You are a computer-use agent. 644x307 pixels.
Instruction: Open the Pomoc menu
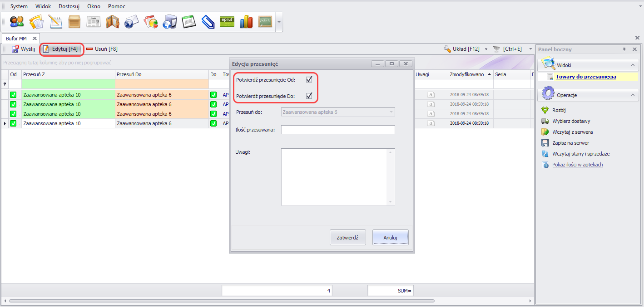pyautogui.click(x=117, y=6)
